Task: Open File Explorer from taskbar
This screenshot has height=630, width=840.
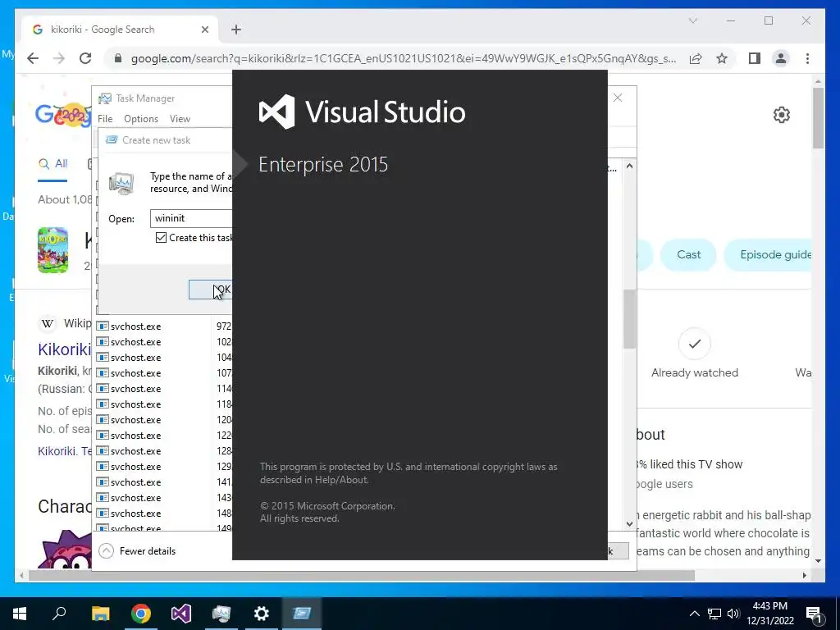Action: [100, 614]
